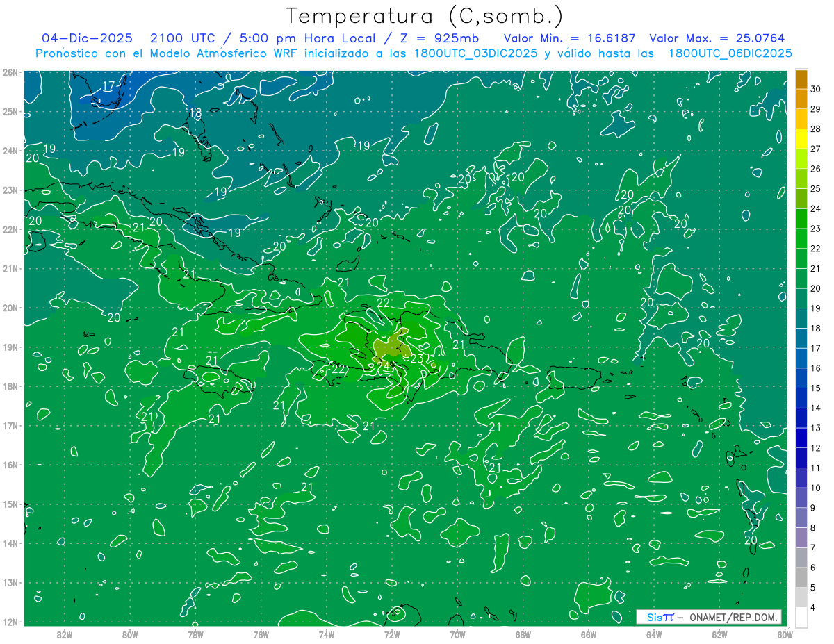Click the valid-until time "1800UTC_06DIC2025"
The height and width of the screenshot is (644, 834).
[730, 53]
